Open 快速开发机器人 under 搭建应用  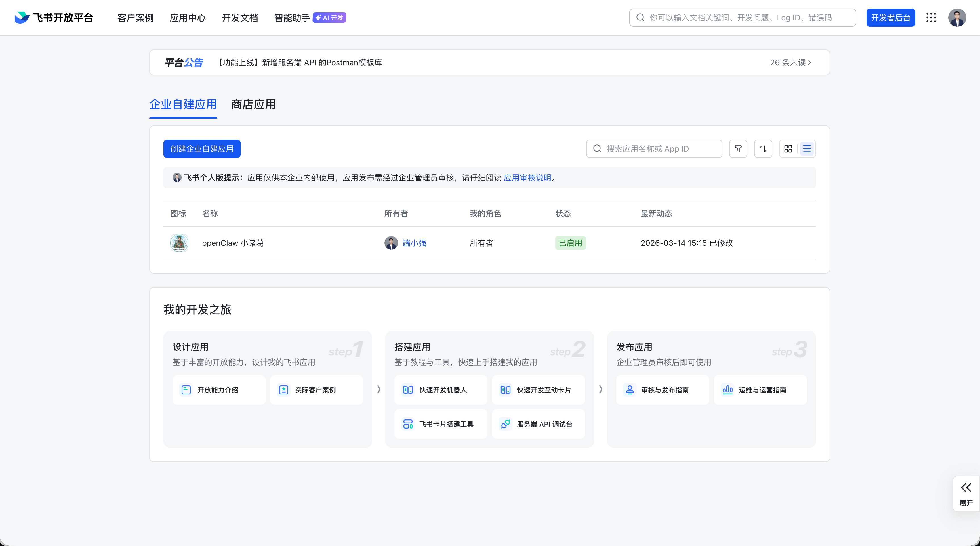click(440, 390)
